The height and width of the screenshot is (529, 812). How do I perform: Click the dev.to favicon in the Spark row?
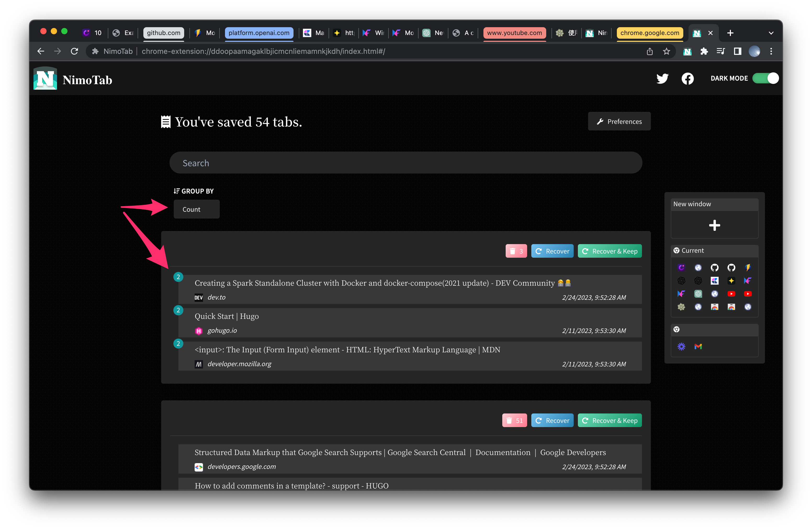(x=199, y=297)
